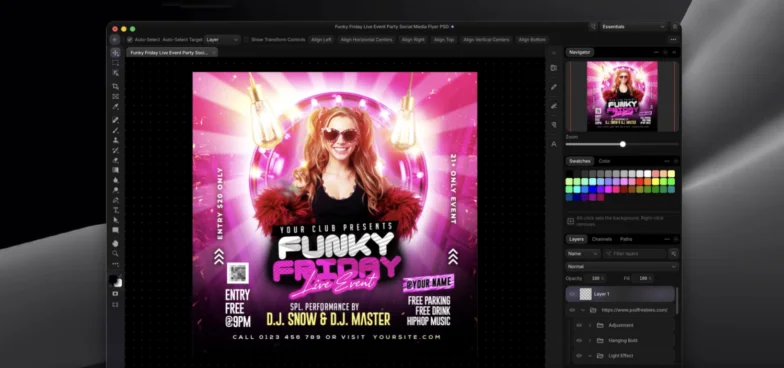Select the Eraser tool

(116, 160)
